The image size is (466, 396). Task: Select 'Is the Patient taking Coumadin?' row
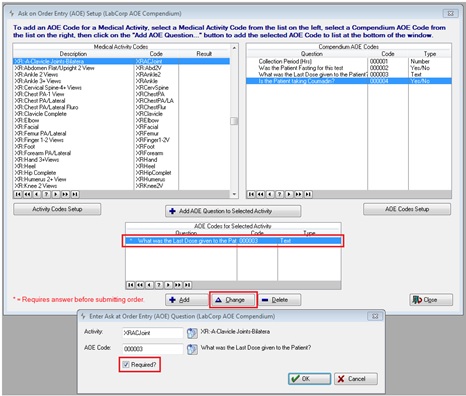pos(349,81)
